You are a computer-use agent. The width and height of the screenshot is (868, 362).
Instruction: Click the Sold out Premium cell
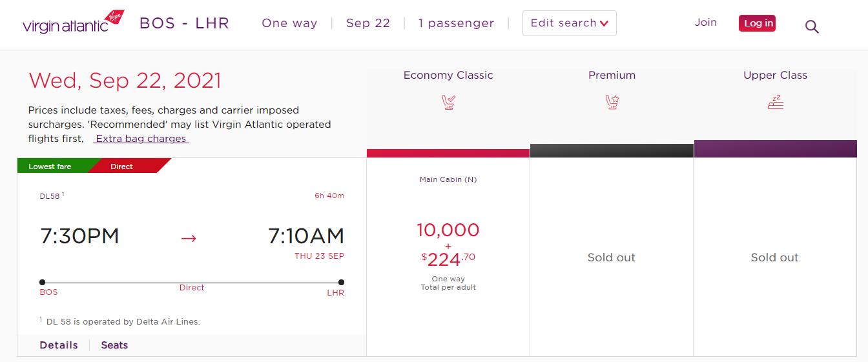coord(612,257)
